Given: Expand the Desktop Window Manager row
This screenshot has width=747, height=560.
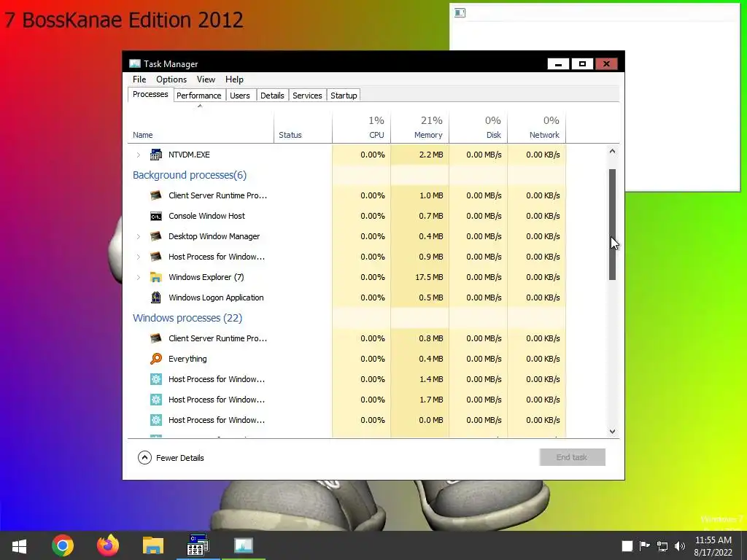Looking at the screenshot, I should [x=138, y=237].
